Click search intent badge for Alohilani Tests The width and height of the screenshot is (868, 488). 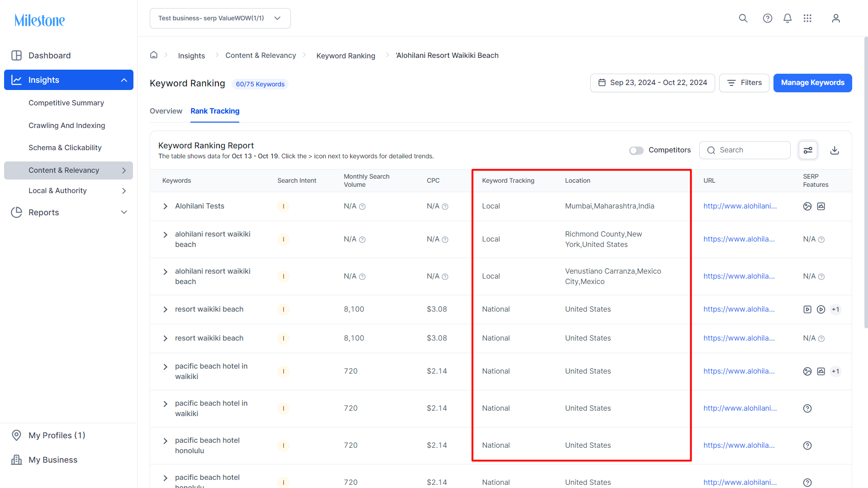point(283,206)
